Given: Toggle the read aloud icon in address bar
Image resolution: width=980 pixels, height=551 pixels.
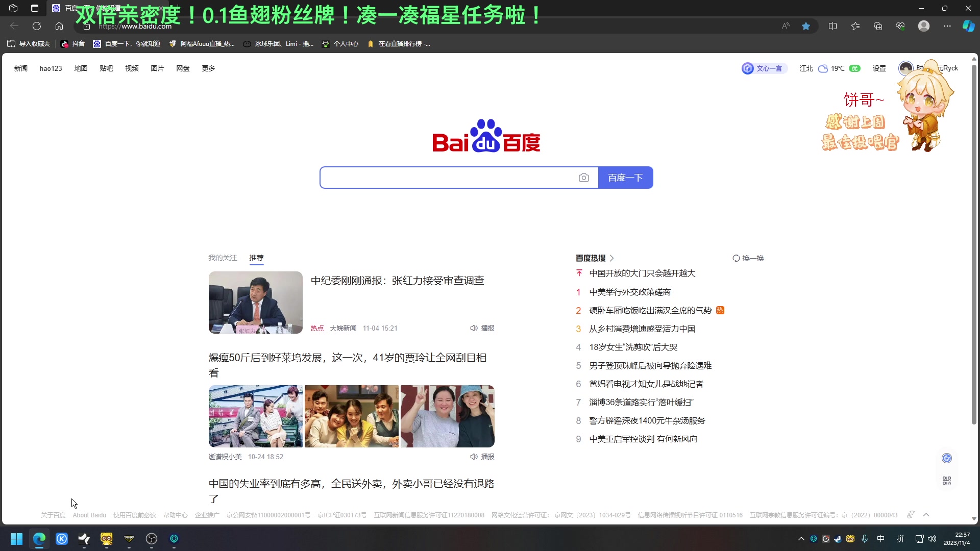Looking at the screenshot, I should click(786, 26).
